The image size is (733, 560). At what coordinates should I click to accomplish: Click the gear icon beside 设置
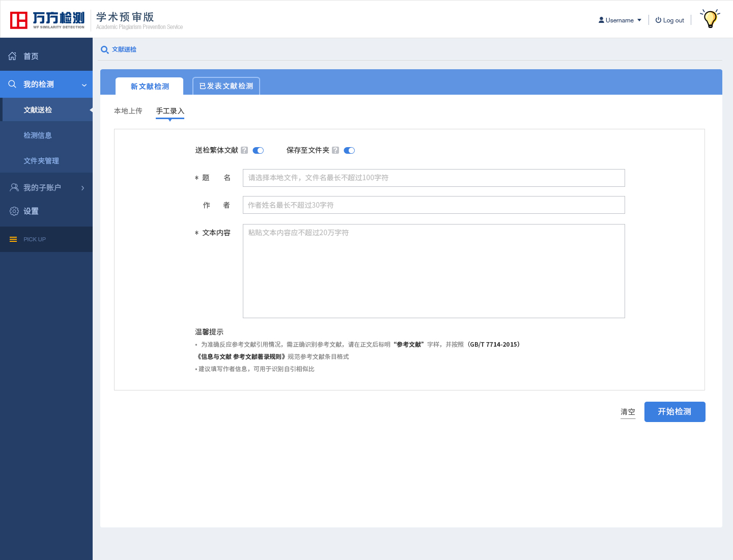[x=14, y=211]
